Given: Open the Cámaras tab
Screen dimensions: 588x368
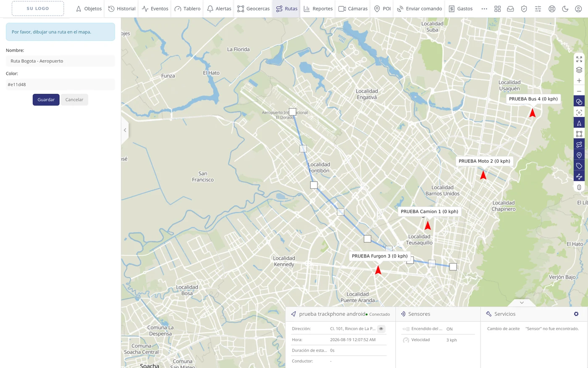Looking at the screenshot, I should point(353,8).
